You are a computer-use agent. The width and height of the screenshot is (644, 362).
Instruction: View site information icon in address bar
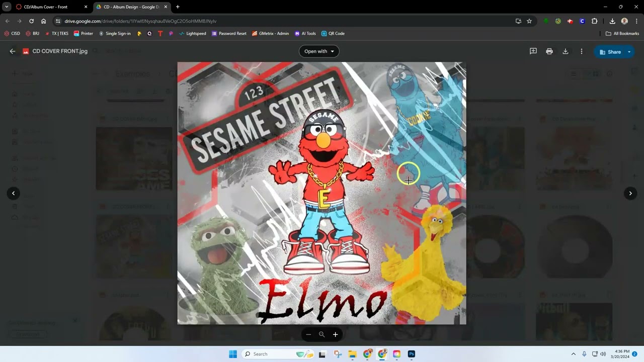tap(58, 21)
